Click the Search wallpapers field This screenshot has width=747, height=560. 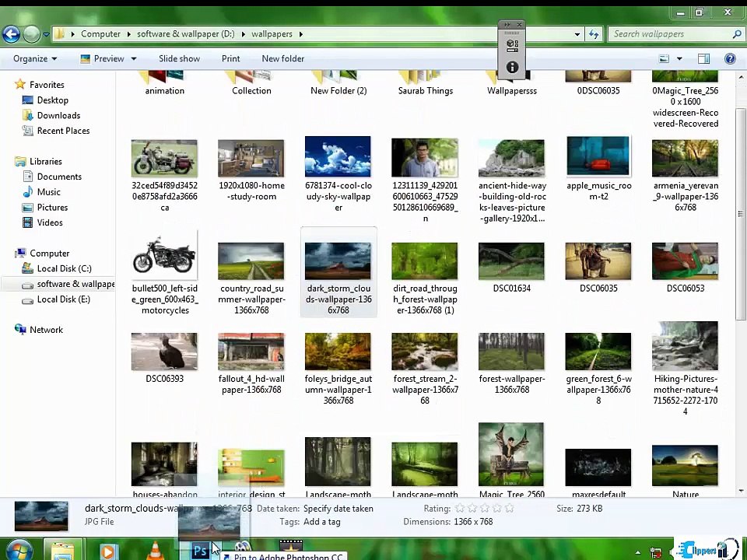pyautogui.click(x=669, y=33)
